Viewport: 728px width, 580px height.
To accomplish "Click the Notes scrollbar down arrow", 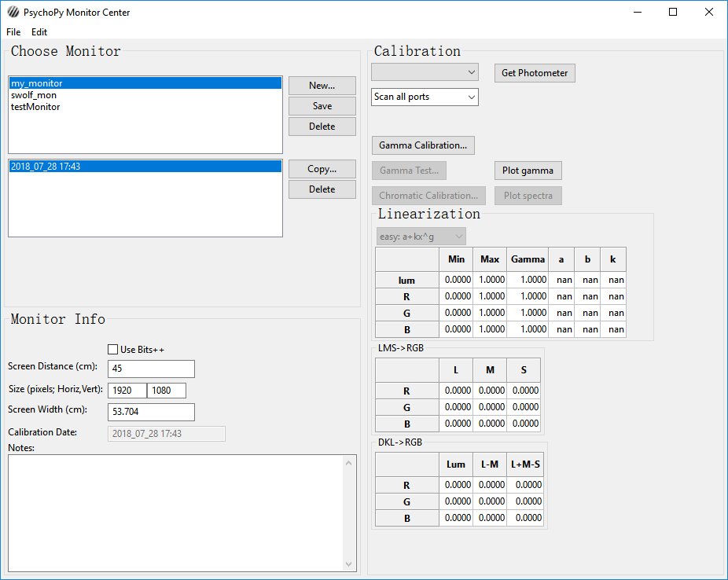I will 349,564.
